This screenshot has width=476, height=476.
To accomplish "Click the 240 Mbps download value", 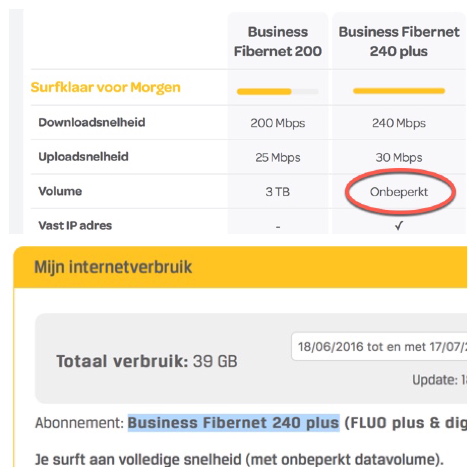I will [399, 123].
